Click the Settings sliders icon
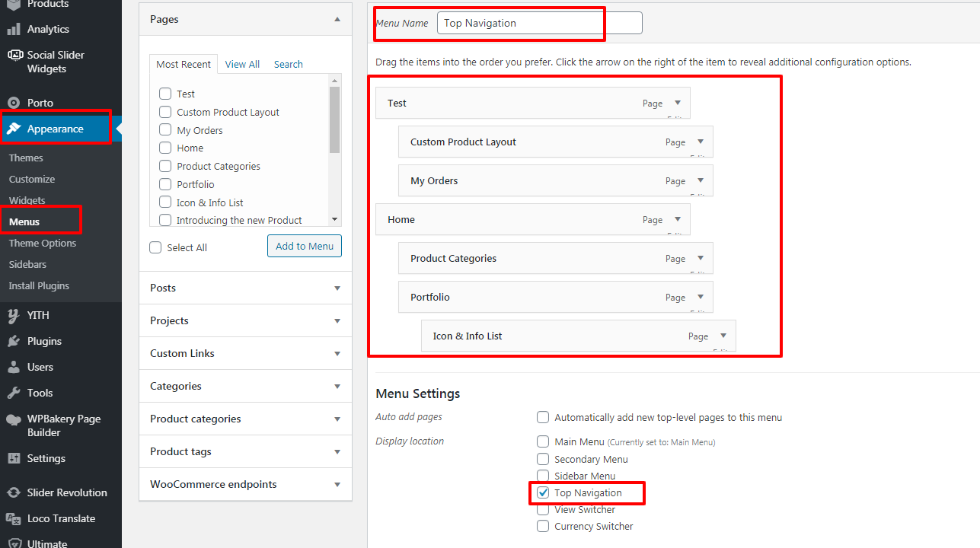This screenshot has width=980, height=548. (x=14, y=458)
